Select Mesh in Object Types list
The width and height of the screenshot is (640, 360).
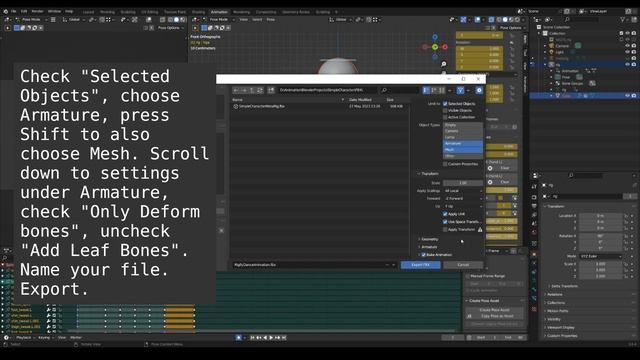463,149
